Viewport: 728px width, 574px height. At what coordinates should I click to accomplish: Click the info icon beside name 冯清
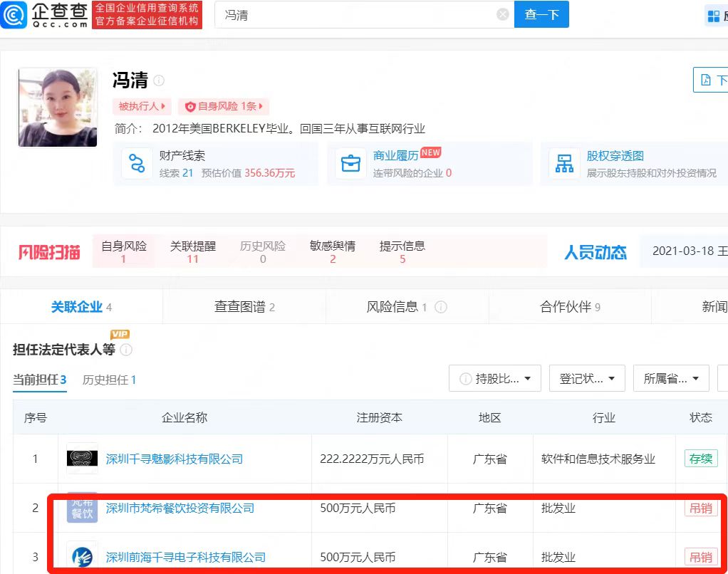coord(159,80)
